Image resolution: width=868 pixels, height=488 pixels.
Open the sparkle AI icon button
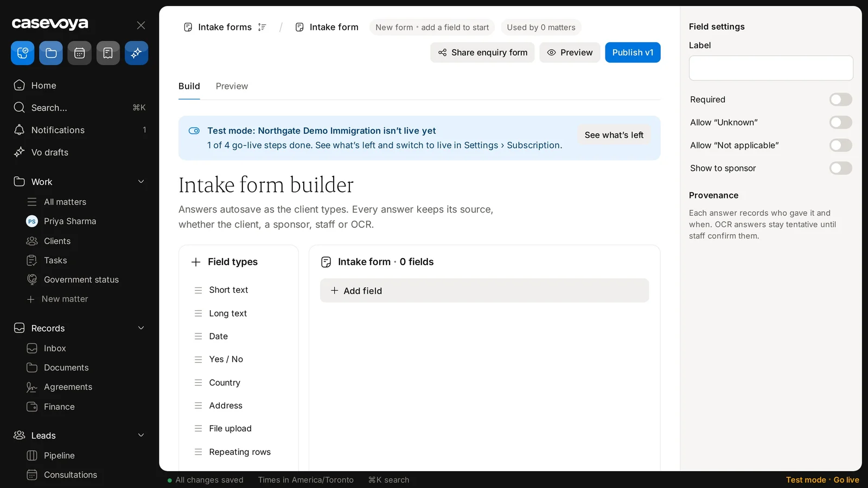pyautogui.click(x=136, y=53)
